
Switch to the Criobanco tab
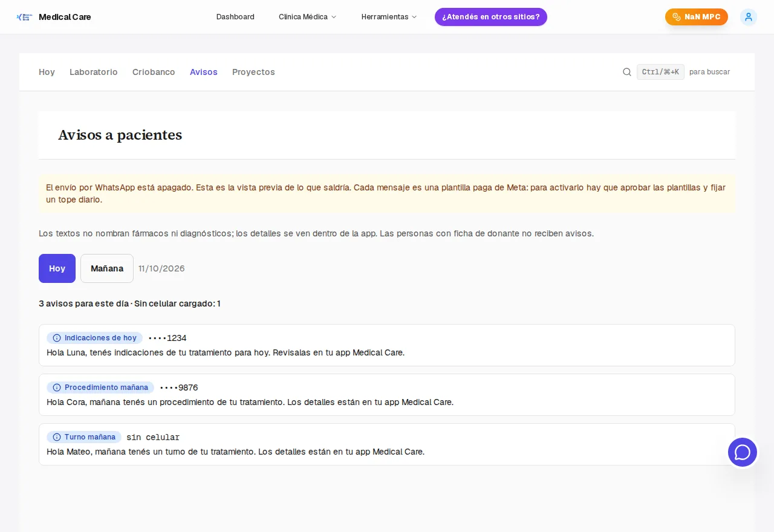pos(154,72)
